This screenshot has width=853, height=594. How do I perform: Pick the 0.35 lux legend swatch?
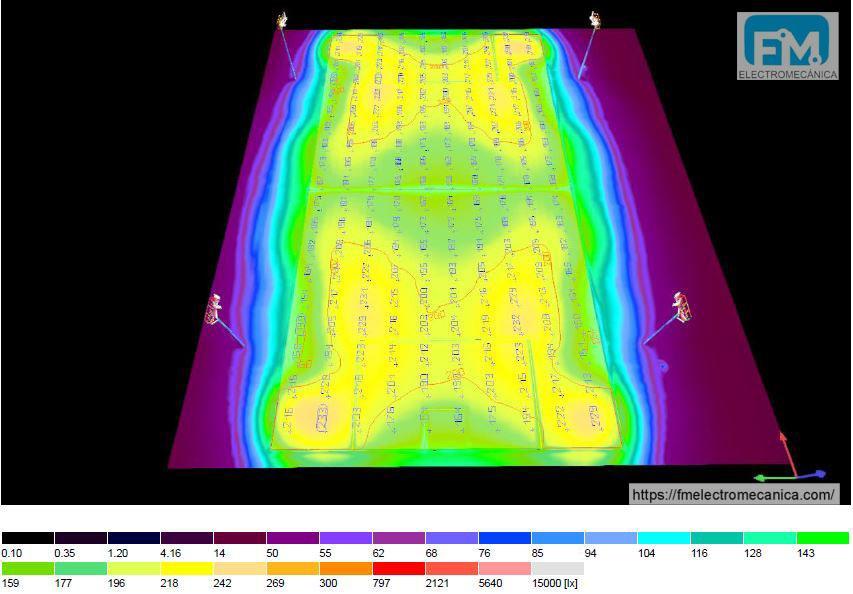point(81,538)
